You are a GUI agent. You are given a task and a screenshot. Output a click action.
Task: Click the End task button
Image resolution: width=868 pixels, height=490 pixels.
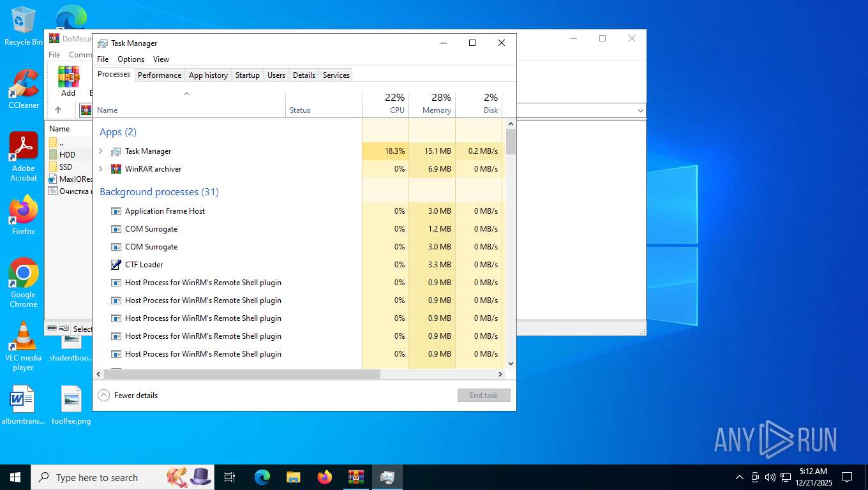(x=484, y=396)
